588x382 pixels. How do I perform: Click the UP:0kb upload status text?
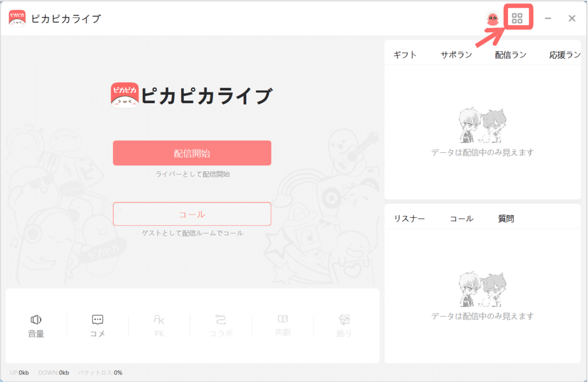19,373
